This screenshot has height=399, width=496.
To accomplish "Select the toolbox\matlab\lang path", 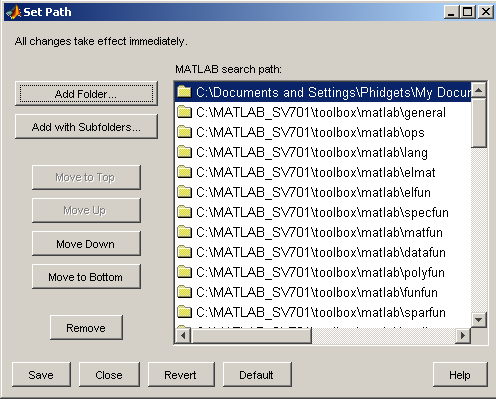I will click(323, 152).
